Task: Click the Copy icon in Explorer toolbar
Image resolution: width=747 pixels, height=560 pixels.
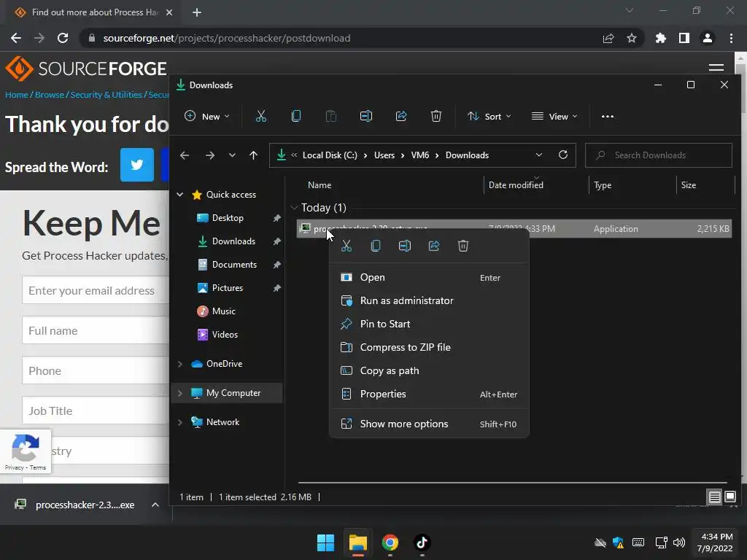Action: 296,116
